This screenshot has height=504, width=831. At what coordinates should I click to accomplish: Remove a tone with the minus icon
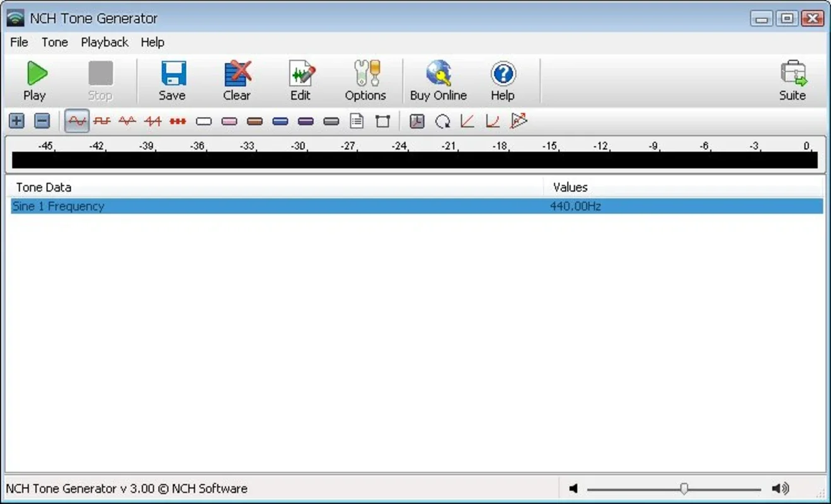coord(42,121)
